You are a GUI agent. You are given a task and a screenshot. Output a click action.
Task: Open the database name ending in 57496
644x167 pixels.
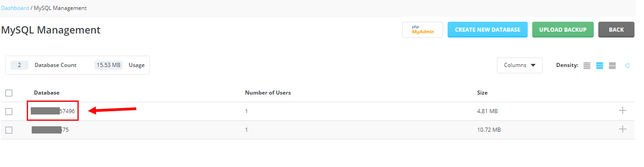(x=53, y=111)
